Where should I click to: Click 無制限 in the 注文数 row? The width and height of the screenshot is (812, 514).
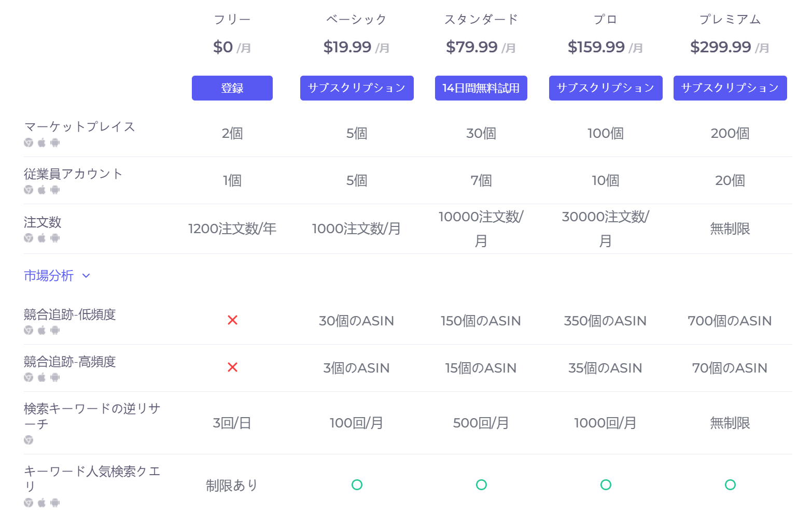tap(730, 229)
